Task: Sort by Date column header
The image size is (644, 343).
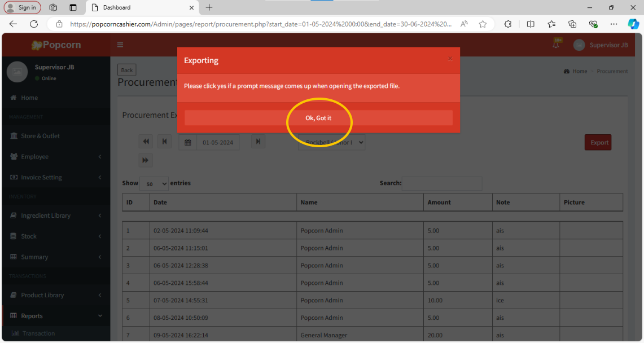Action: [223, 203]
